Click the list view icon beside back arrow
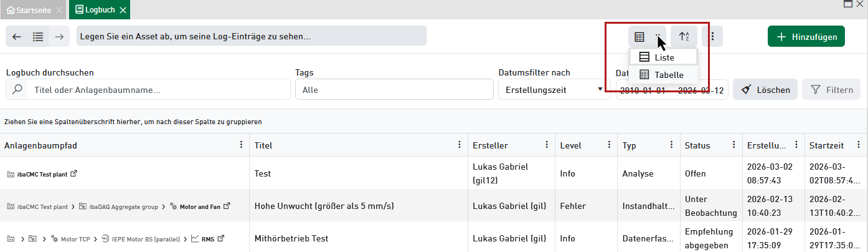 tap(38, 37)
